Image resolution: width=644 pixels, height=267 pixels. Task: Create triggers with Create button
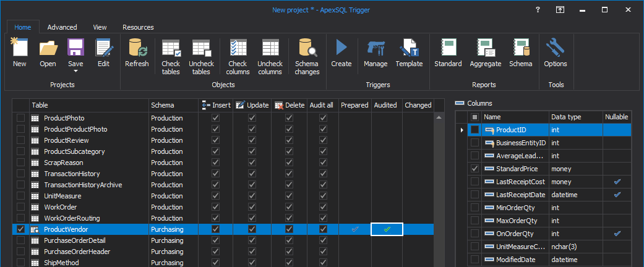(x=341, y=53)
